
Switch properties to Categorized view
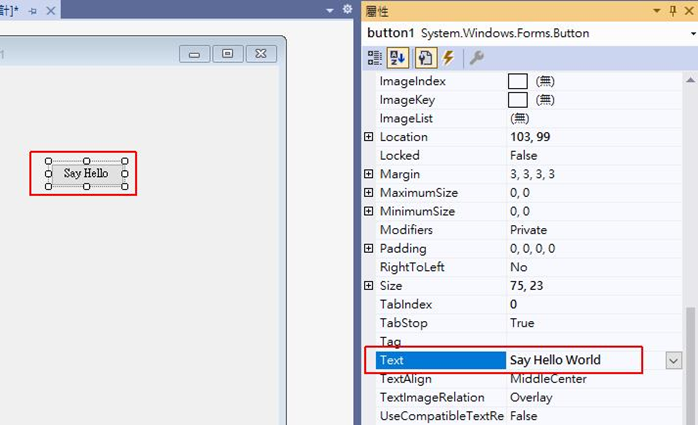(375, 58)
